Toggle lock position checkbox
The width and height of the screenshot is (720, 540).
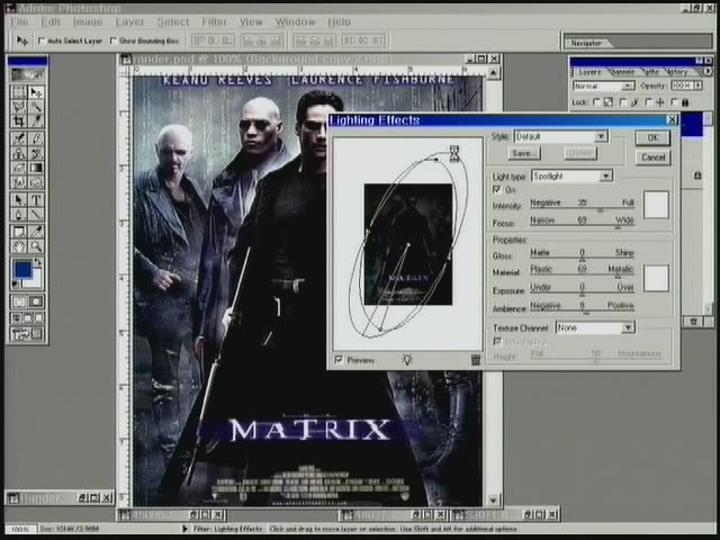(648, 102)
